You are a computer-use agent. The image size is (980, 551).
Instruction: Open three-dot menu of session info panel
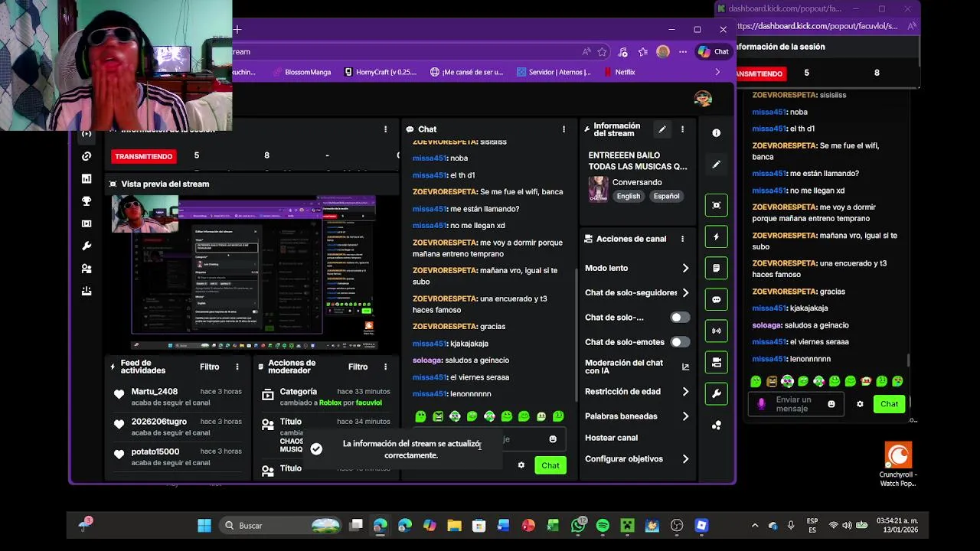[385, 129]
